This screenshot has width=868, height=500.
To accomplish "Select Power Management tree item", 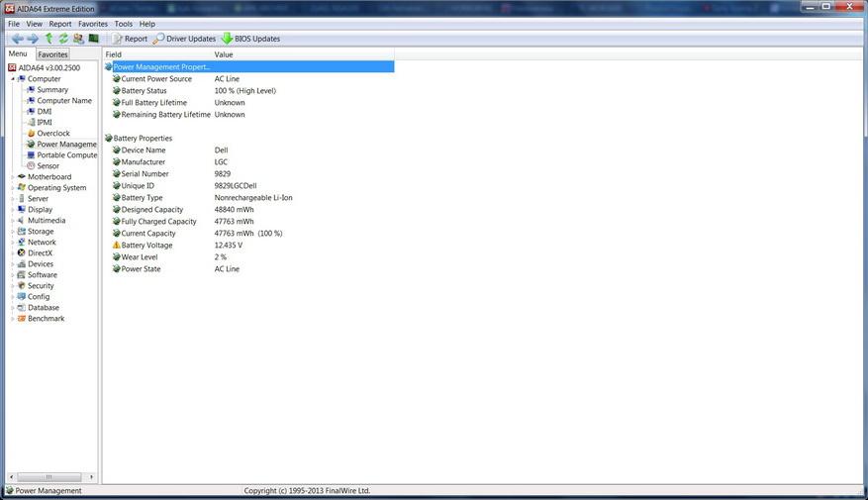I will tap(66, 144).
